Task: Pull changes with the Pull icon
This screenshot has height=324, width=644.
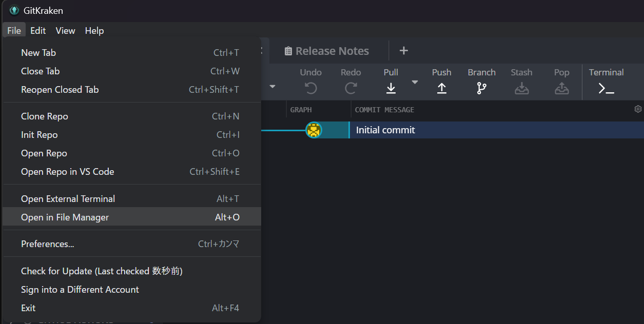Action: [391, 88]
